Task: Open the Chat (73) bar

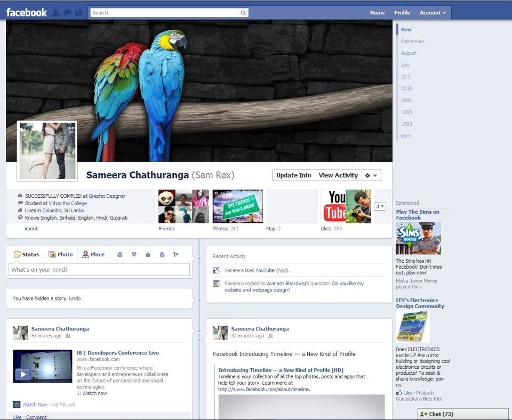Action: pyautogui.click(x=463, y=414)
